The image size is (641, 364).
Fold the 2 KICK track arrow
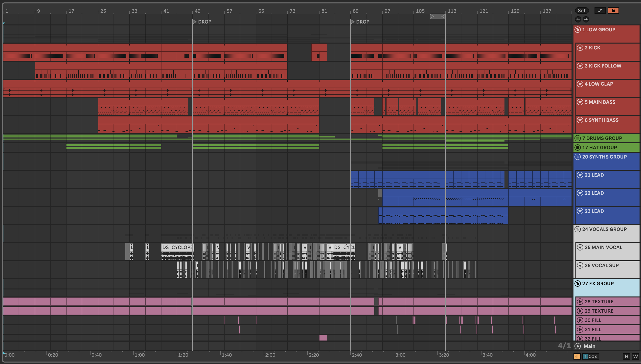pos(580,48)
